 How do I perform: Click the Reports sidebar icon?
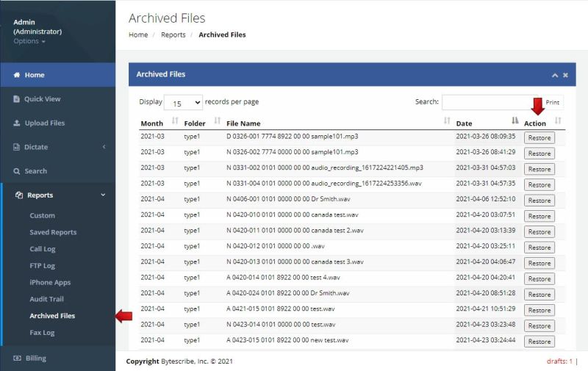[19, 195]
